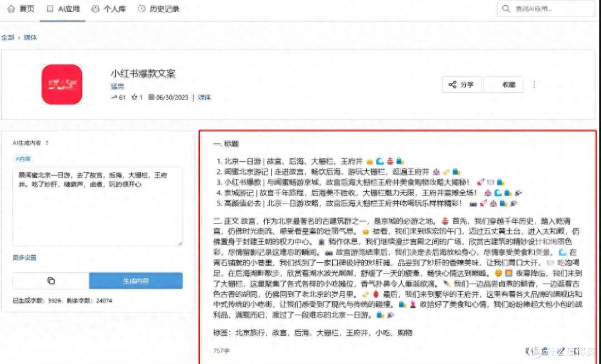Select title 1 北京一日游 line

pos(310,161)
